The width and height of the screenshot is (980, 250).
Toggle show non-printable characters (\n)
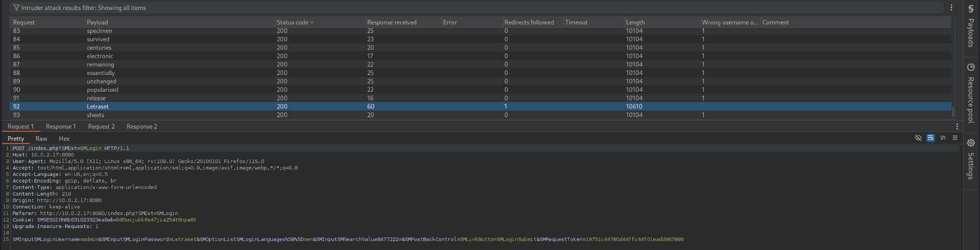click(x=943, y=138)
